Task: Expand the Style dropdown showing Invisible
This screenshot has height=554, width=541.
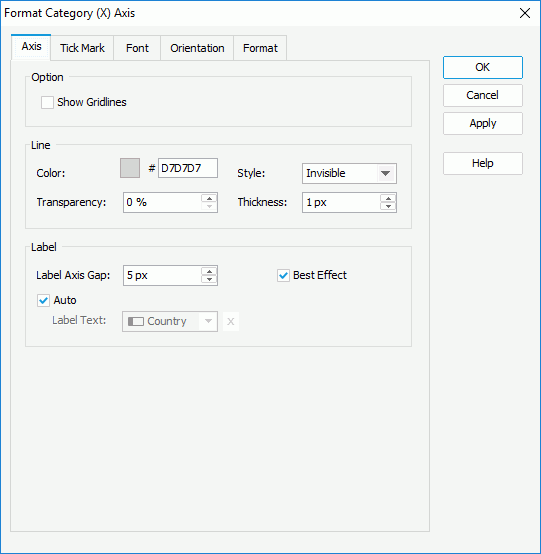Action: click(x=386, y=173)
